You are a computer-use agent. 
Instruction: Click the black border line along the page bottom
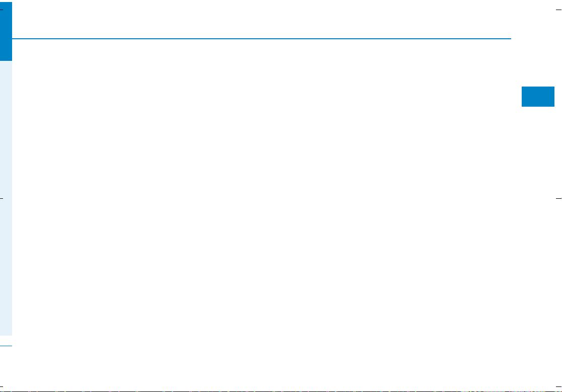[281, 391]
